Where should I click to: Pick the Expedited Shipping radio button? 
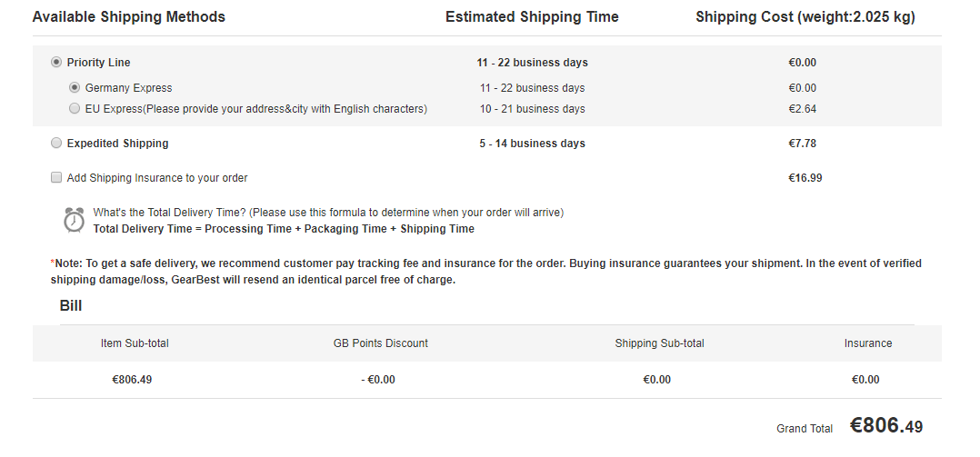tap(56, 144)
